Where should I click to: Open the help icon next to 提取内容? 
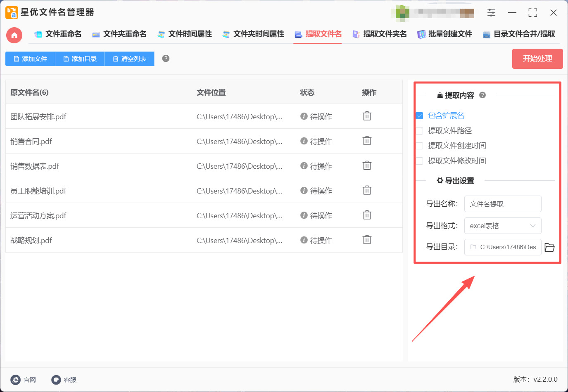click(x=482, y=95)
